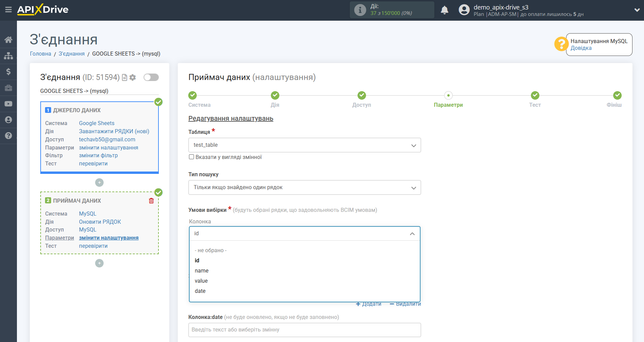Click the Колонка:date input field
Viewport: 644px width, 342px height.
[x=304, y=330]
